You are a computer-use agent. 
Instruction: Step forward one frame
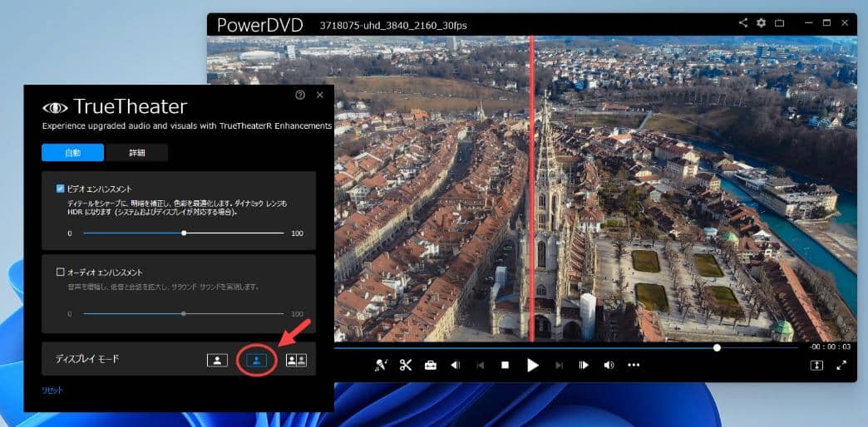584,365
